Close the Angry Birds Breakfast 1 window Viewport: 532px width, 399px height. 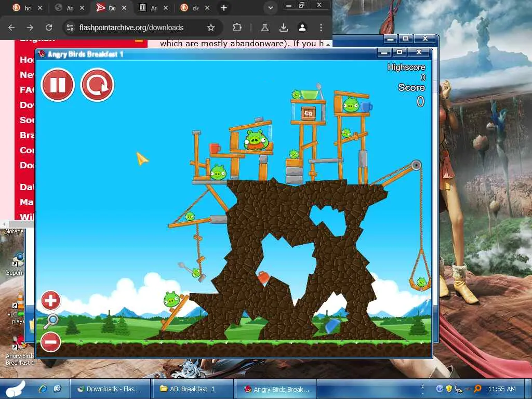pos(419,52)
